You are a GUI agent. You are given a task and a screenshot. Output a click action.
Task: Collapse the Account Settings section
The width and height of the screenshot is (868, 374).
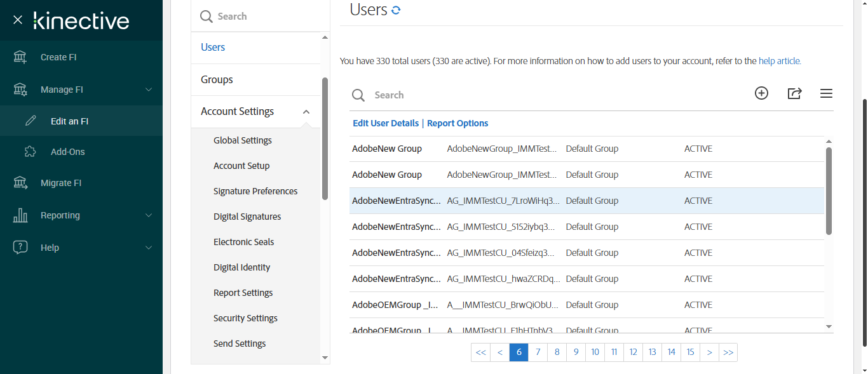point(306,112)
